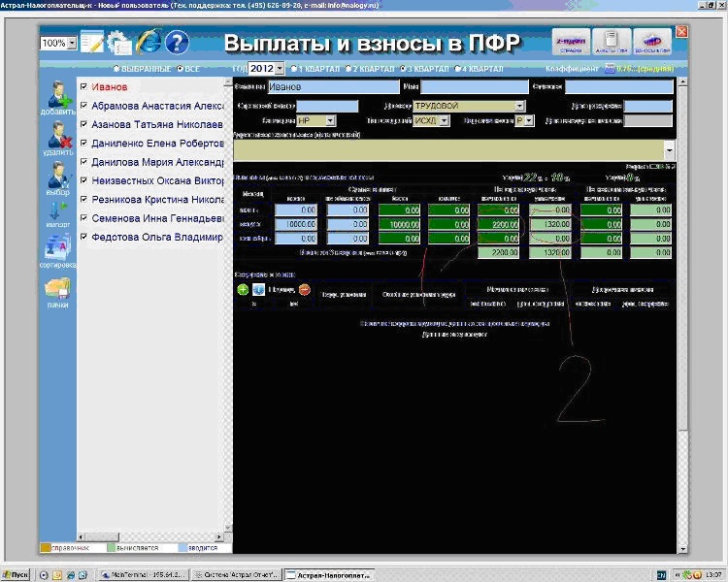Click the 'сортировка' sort icon

[57, 248]
